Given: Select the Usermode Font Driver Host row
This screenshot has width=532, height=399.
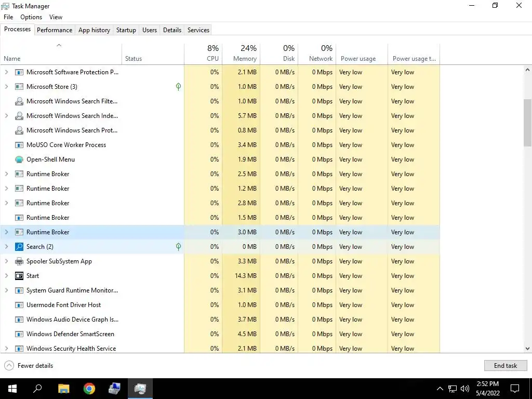Looking at the screenshot, I should [x=220, y=305].
